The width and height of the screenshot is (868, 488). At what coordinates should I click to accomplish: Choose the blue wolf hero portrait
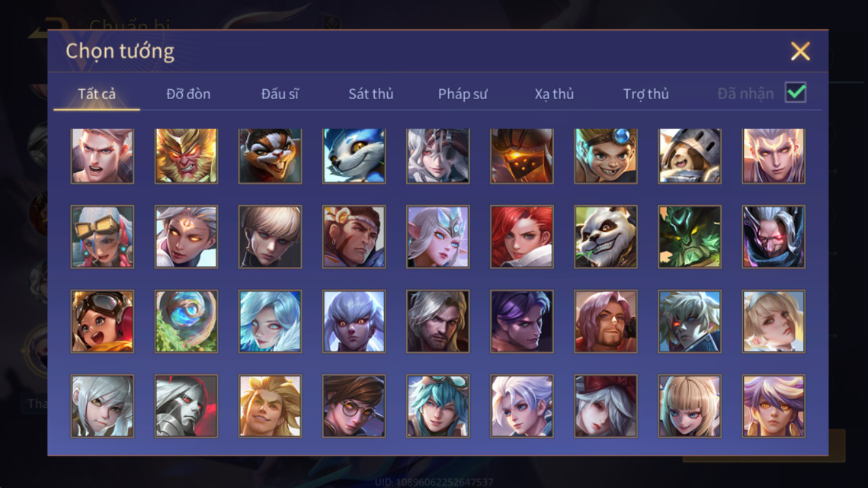point(354,156)
